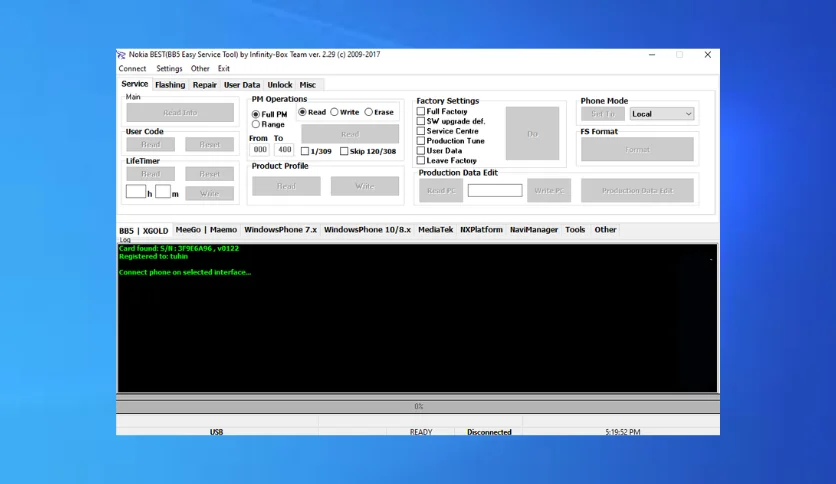Click the Phone Mode Set To button

point(603,114)
